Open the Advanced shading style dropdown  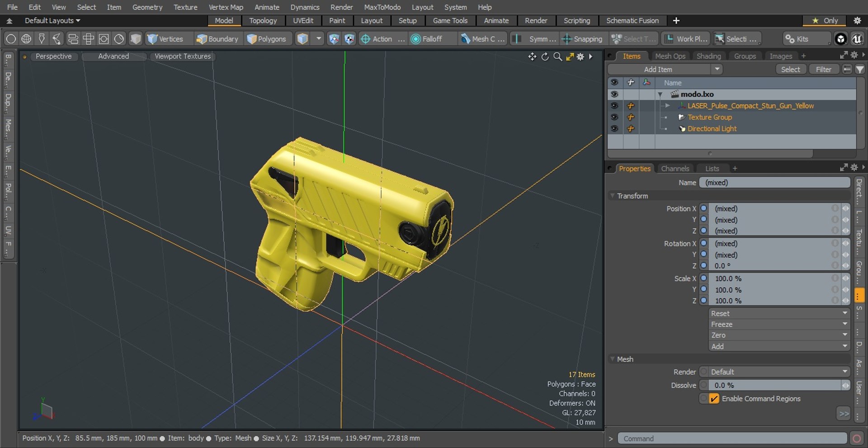[113, 56]
